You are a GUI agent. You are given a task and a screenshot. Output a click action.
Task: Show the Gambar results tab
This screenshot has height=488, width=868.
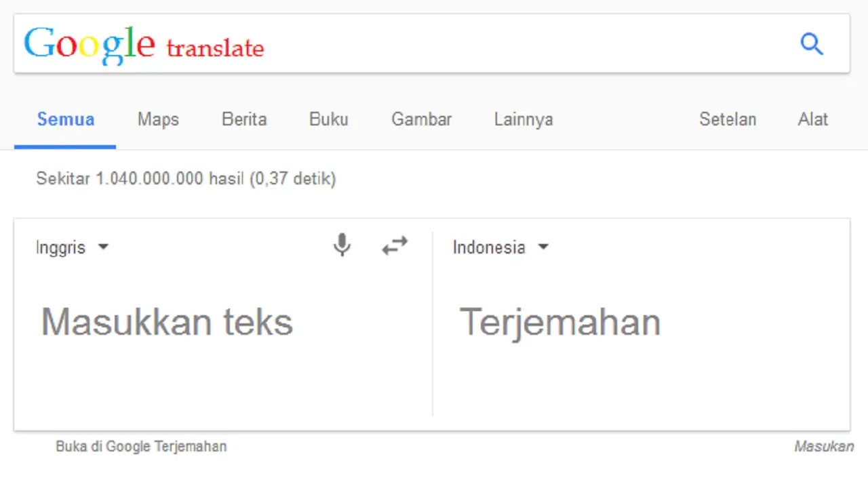421,120
